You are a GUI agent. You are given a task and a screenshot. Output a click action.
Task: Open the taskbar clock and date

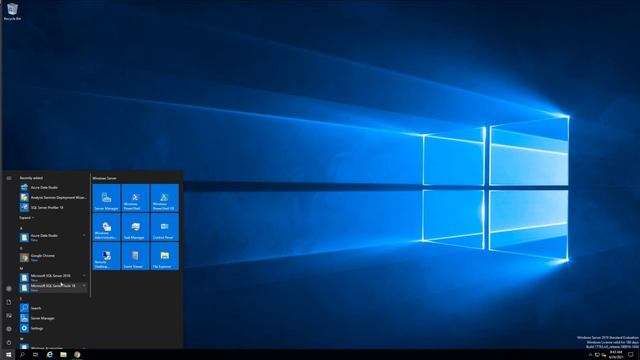[x=616, y=355]
